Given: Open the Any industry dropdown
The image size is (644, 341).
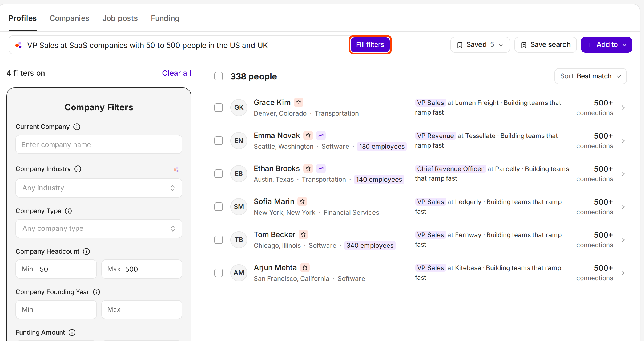Looking at the screenshot, I should [99, 188].
